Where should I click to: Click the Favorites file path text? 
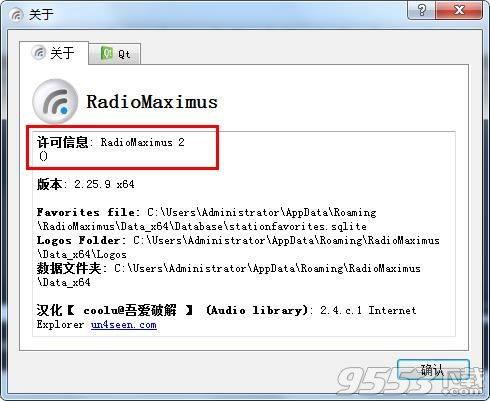206,219
